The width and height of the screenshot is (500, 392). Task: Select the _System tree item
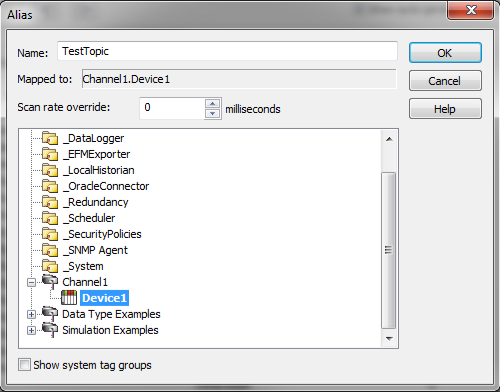[x=83, y=266]
